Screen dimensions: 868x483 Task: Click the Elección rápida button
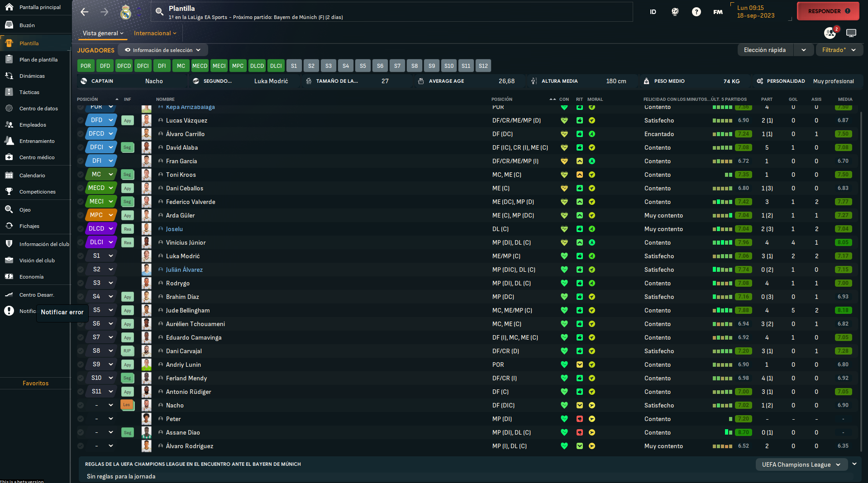[x=765, y=50]
